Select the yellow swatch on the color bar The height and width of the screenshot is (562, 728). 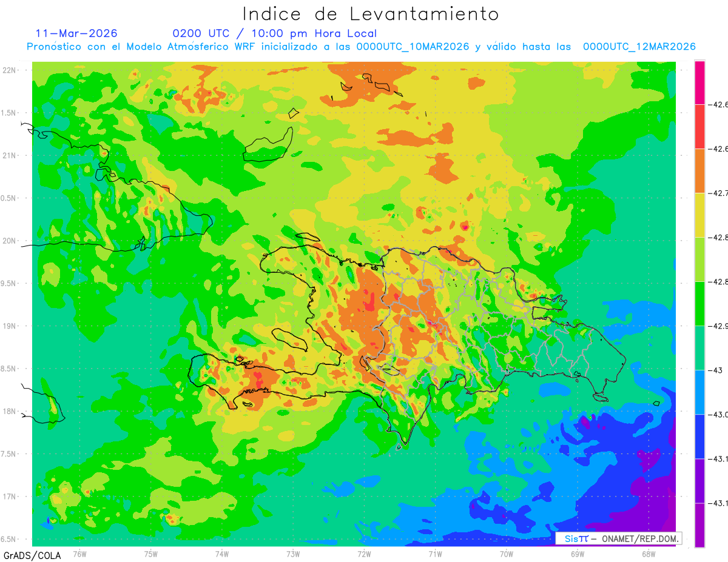[x=699, y=215]
